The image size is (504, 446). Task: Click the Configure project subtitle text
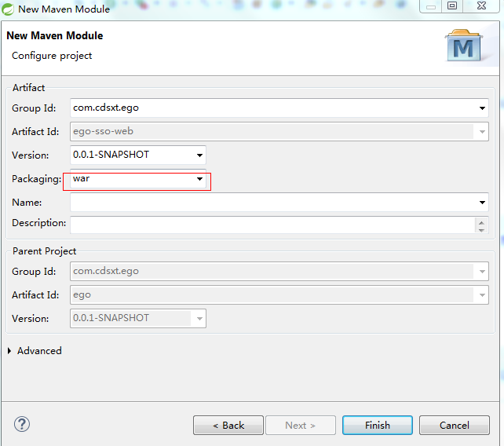(52, 56)
